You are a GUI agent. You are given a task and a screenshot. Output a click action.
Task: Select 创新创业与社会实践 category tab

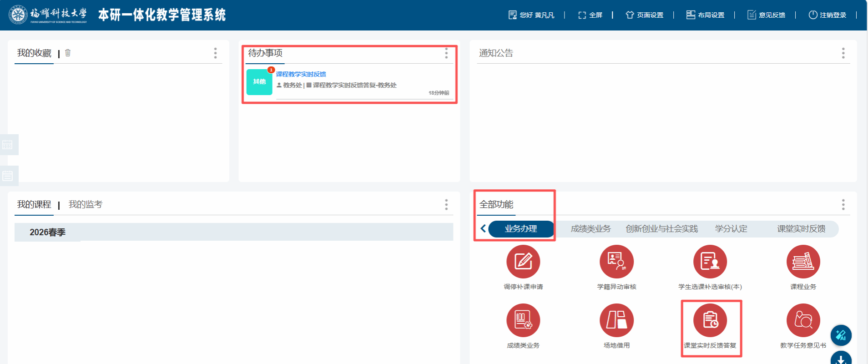click(661, 229)
